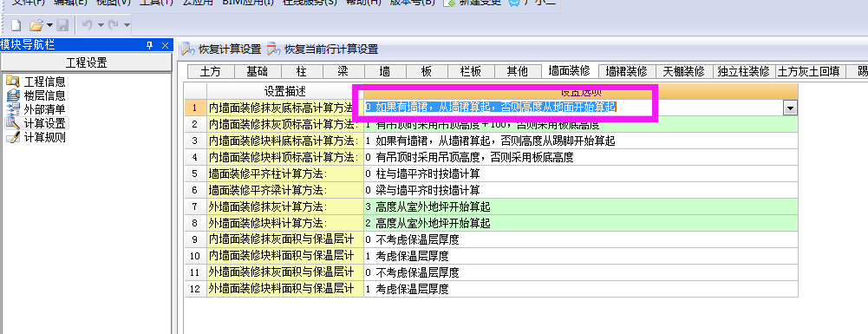The width and height of the screenshot is (868, 334).
Task: Switch to the 梁 tab
Action: (x=343, y=71)
